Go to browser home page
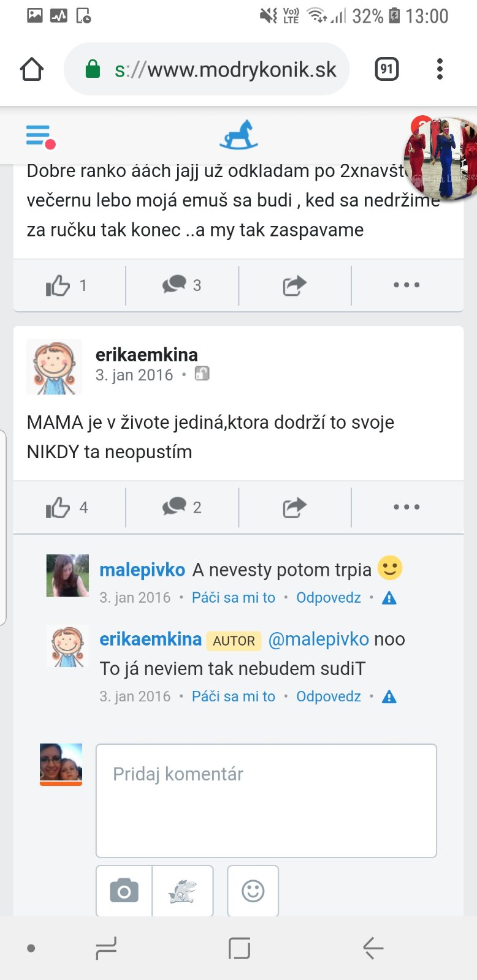This screenshot has width=477, height=980. point(32,69)
